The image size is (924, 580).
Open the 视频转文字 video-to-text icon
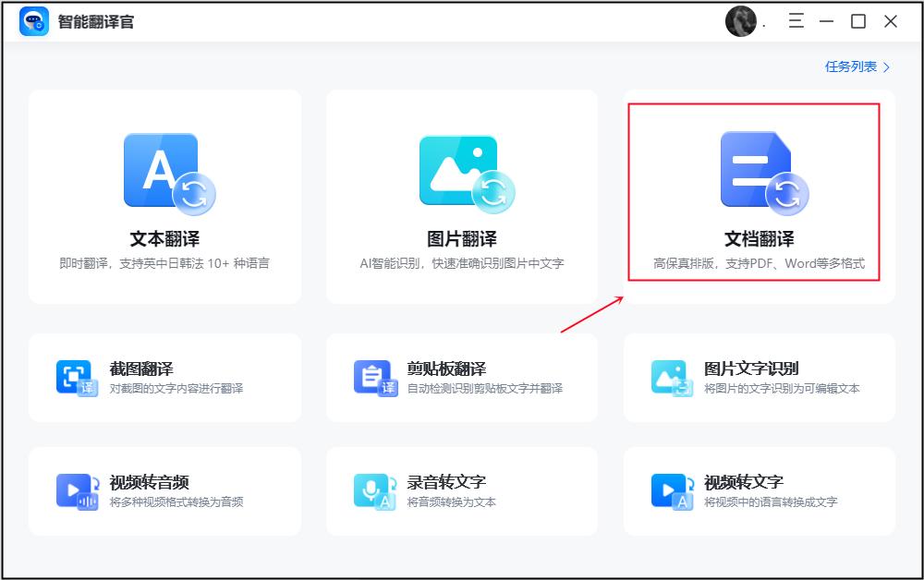click(671, 490)
